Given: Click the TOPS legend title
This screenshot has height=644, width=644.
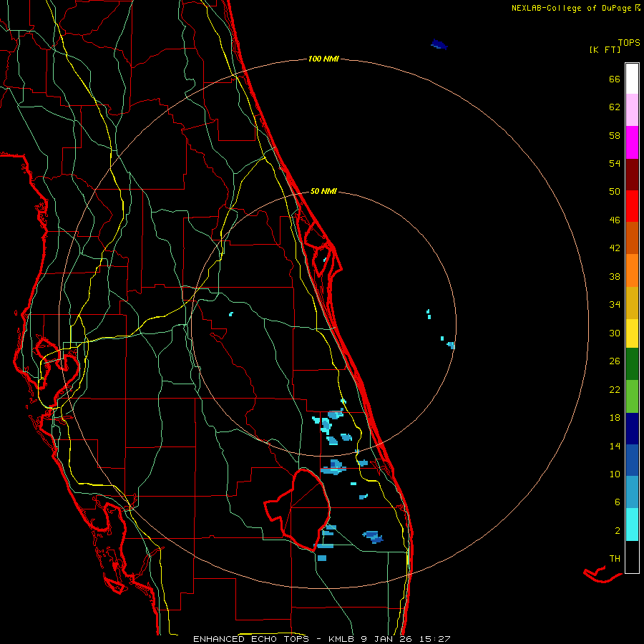Looking at the screenshot, I should 629,42.
